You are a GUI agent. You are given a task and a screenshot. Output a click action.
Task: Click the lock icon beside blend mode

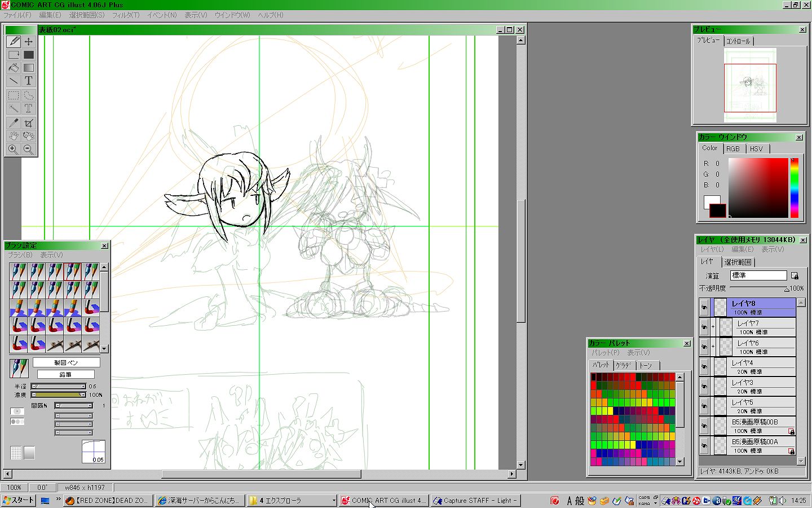795,275
